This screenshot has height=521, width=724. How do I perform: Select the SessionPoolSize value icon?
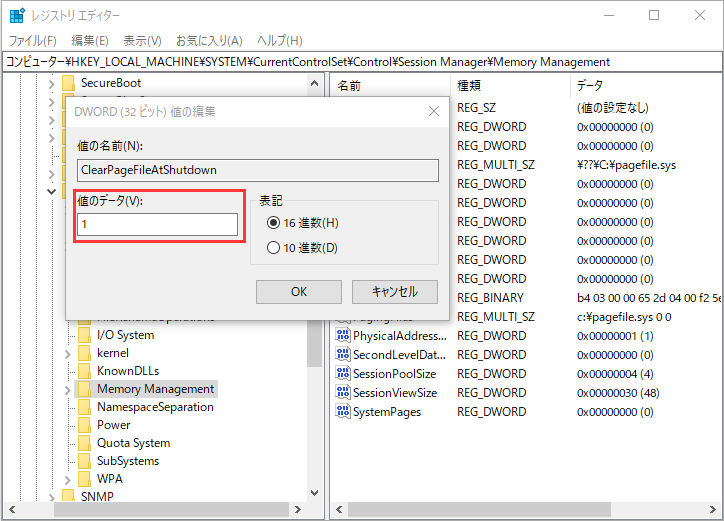point(343,374)
